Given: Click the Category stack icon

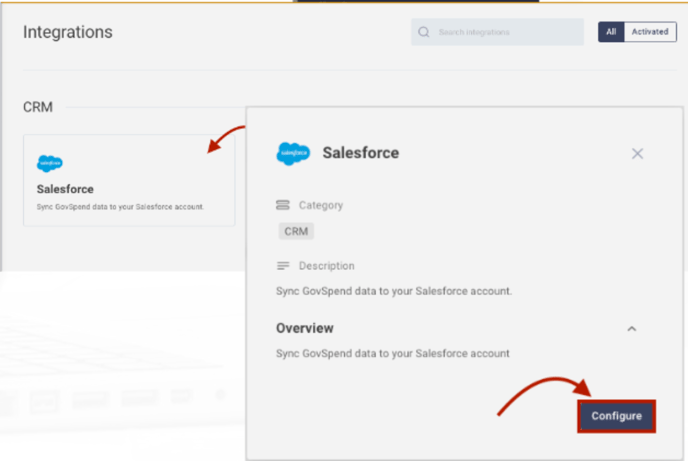Looking at the screenshot, I should click(x=283, y=205).
